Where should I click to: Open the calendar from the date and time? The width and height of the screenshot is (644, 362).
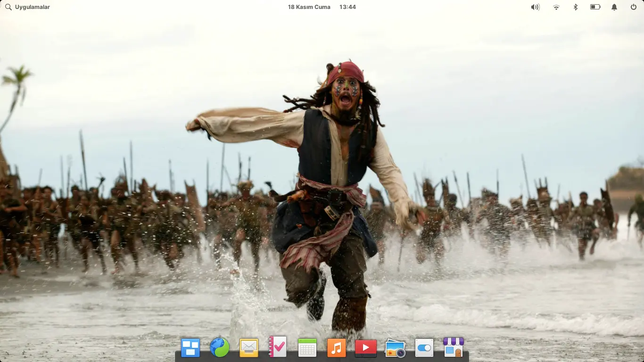coord(322,7)
